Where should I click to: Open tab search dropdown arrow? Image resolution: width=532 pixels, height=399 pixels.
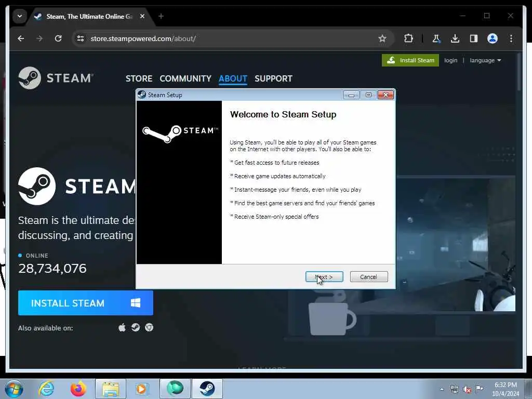coord(20,16)
